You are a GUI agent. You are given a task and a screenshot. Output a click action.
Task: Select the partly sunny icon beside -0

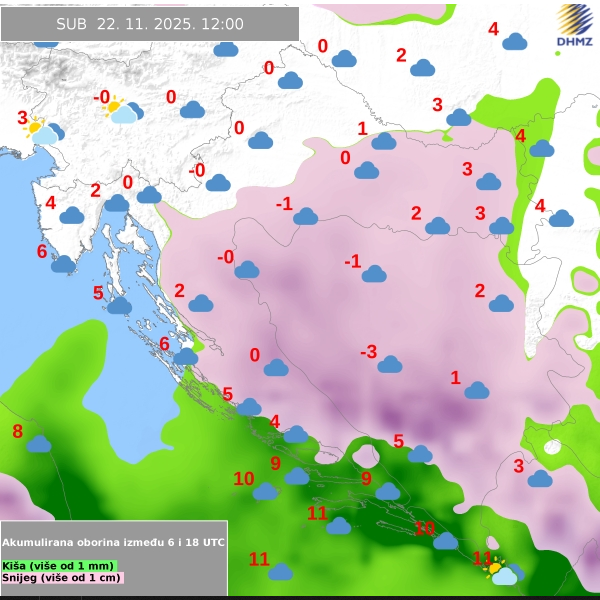pos(121,110)
